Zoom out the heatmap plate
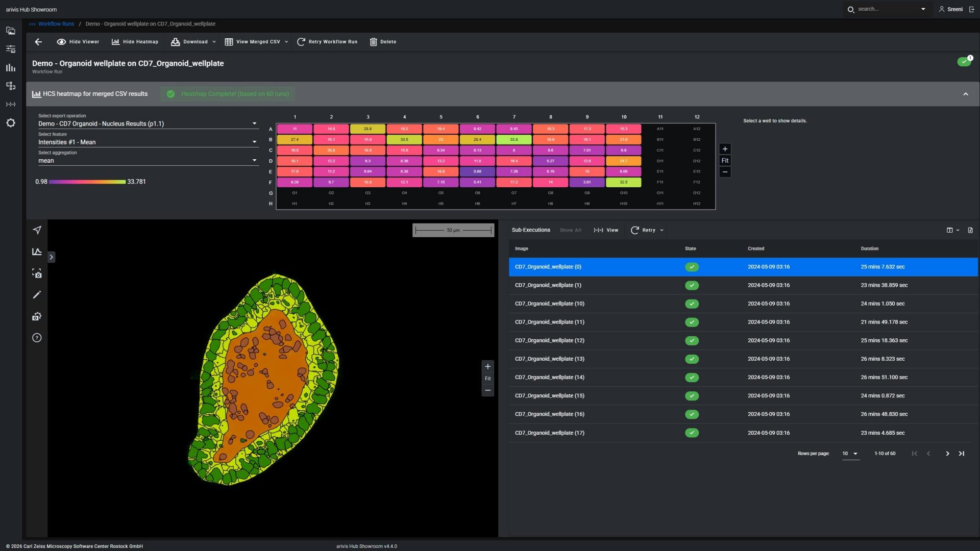 click(x=725, y=172)
